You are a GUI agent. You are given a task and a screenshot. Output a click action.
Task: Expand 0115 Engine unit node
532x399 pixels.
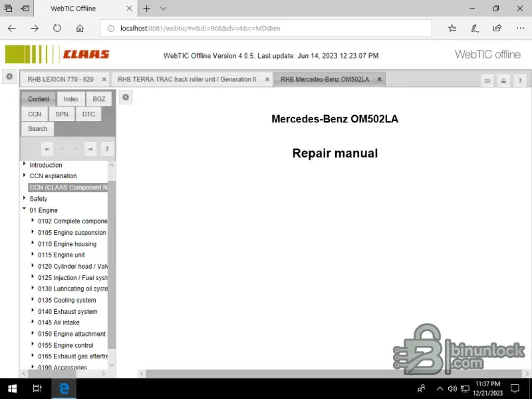tap(33, 255)
